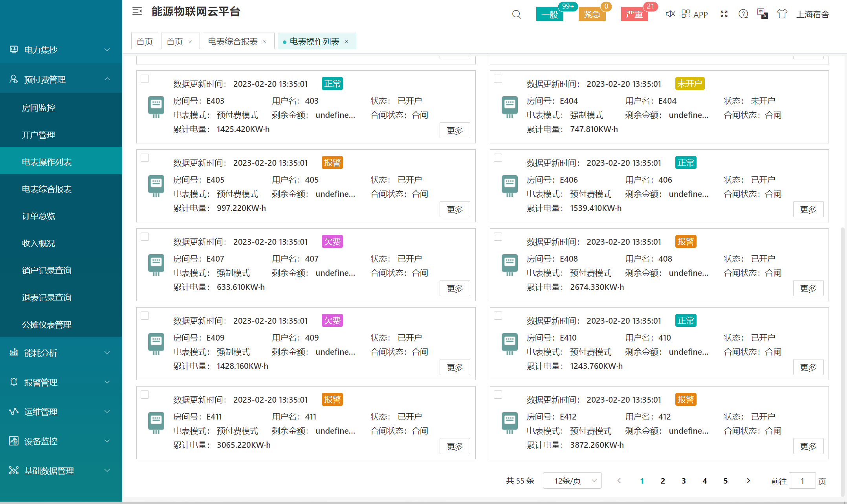The height and width of the screenshot is (504, 847).
Task: Check the box for room E403
Action: tap(145, 79)
